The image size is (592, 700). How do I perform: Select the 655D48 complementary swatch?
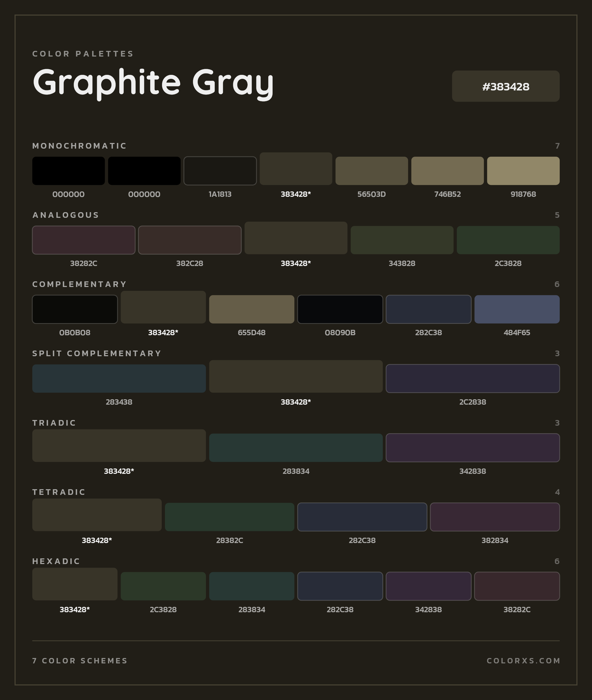(252, 309)
